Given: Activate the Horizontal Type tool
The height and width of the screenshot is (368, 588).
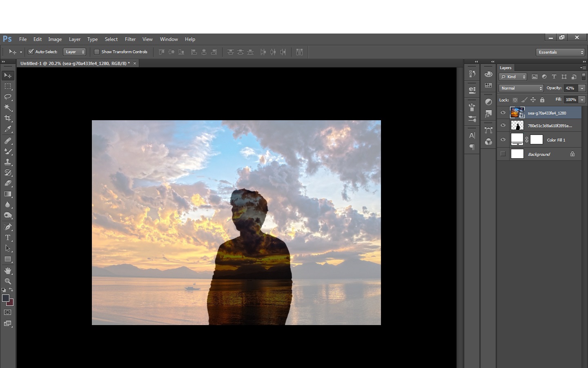Looking at the screenshot, I should (x=8, y=238).
